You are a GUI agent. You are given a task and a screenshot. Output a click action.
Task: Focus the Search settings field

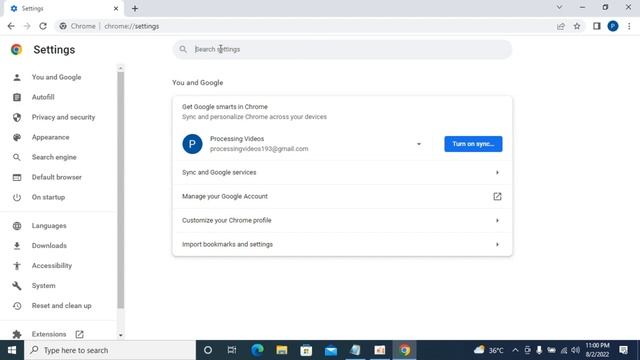(x=342, y=49)
